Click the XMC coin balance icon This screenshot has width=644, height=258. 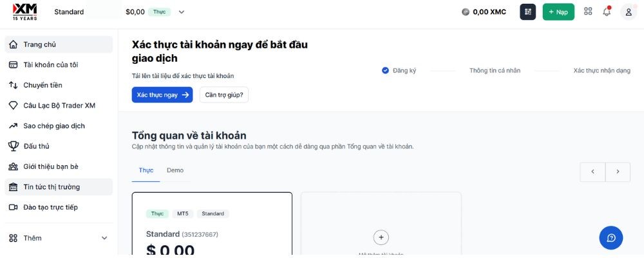click(x=466, y=12)
